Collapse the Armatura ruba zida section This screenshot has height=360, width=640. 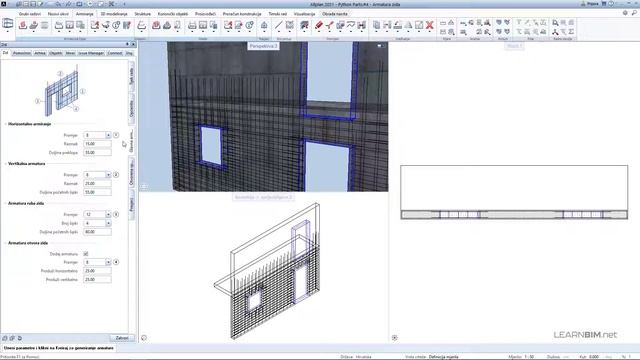click(6, 203)
